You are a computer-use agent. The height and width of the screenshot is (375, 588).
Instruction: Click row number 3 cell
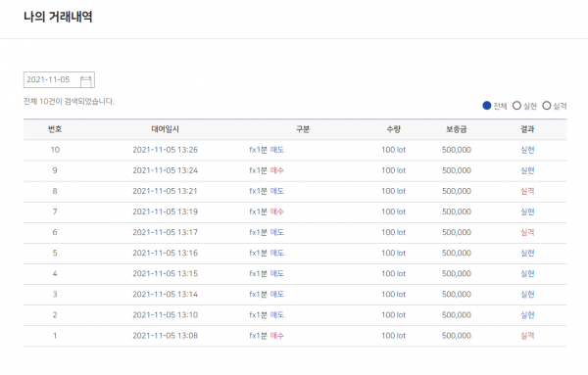tap(55, 294)
